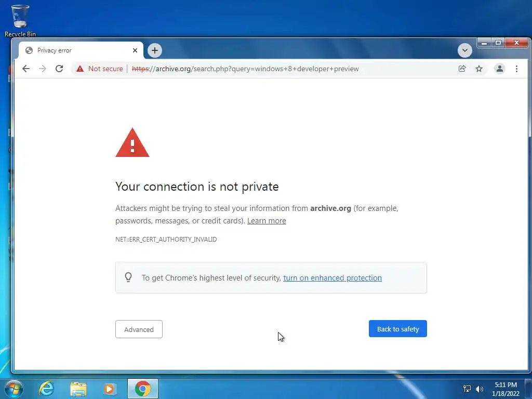The image size is (532, 399).
Task: Open a new tab with plus button
Action: (x=155, y=50)
